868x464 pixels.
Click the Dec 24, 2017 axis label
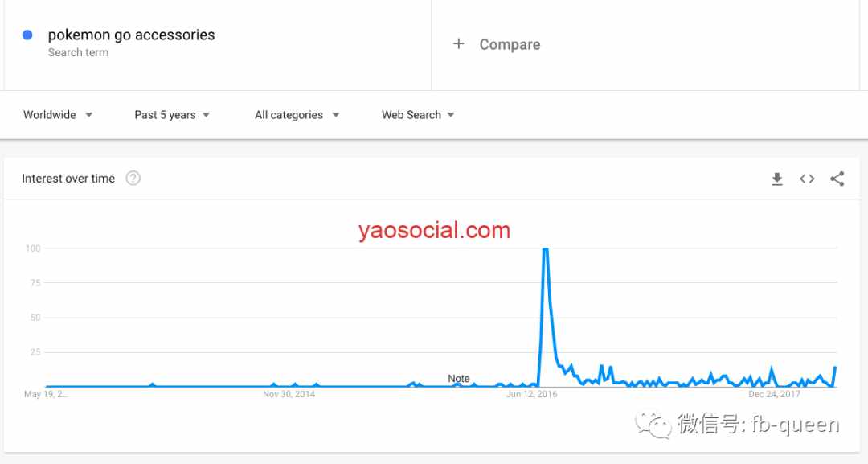click(775, 394)
